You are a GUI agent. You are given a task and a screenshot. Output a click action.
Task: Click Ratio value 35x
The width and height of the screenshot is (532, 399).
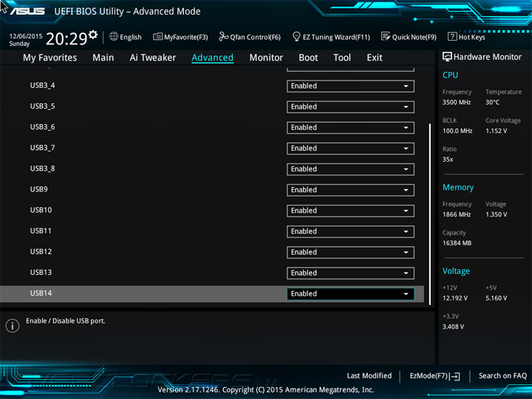448,160
